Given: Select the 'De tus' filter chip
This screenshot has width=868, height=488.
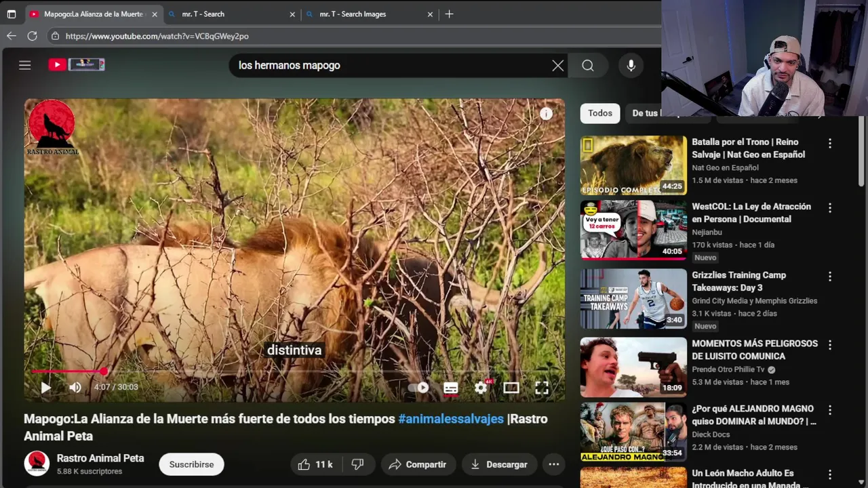Looking at the screenshot, I should click(x=645, y=113).
